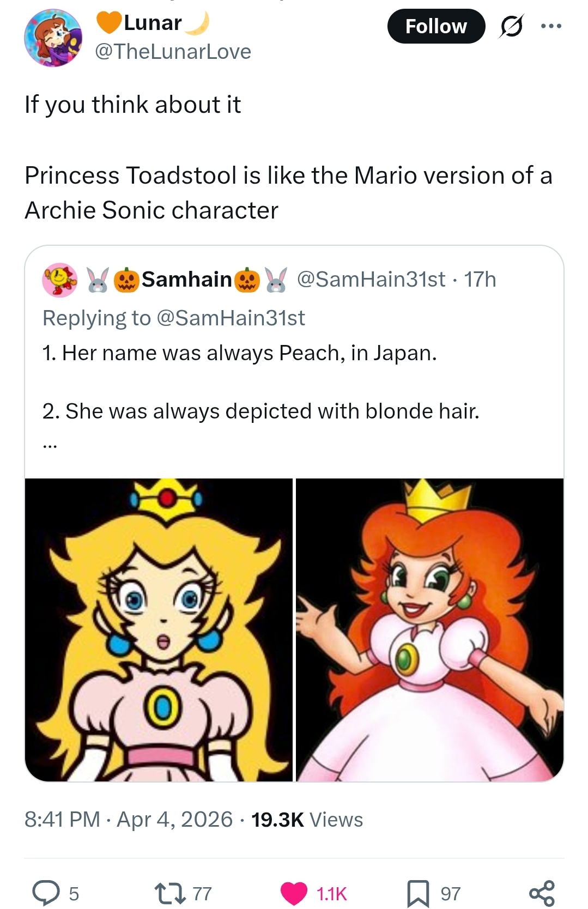This screenshot has width=588, height=909.
Task: Open the three-dot more options menu
Action: click(x=551, y=26)
